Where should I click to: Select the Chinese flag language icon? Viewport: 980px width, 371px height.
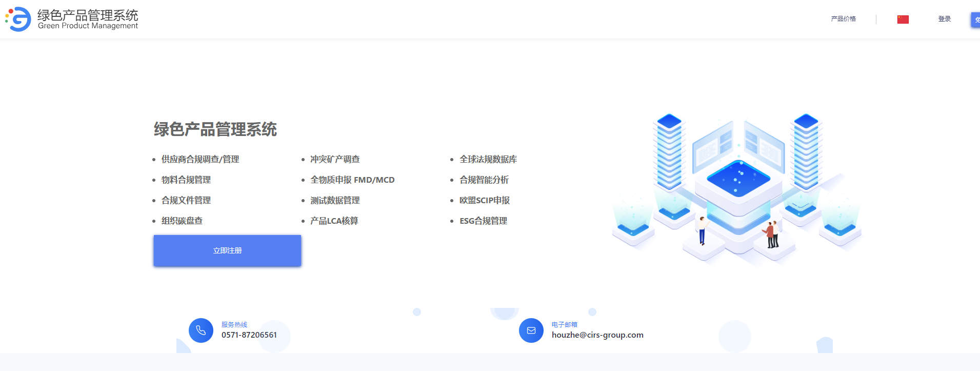[903, 19]
